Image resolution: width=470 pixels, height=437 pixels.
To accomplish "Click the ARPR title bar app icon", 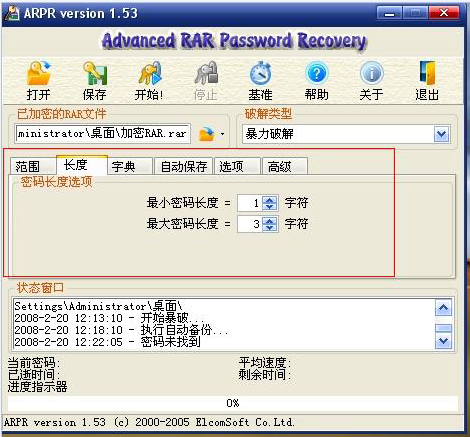I will [12, 14].
